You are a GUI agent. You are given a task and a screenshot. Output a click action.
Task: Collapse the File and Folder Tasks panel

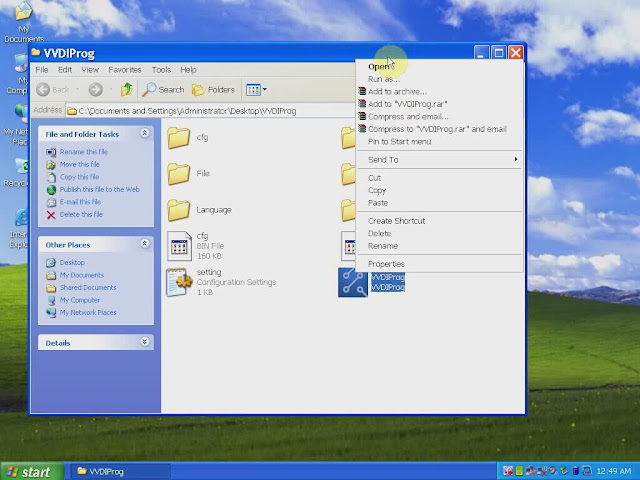click(144, 133)
